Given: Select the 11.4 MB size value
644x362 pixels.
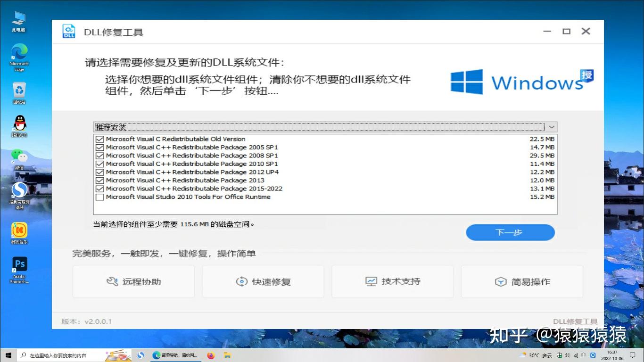Looking at the screenshot, I should [542, 164].
